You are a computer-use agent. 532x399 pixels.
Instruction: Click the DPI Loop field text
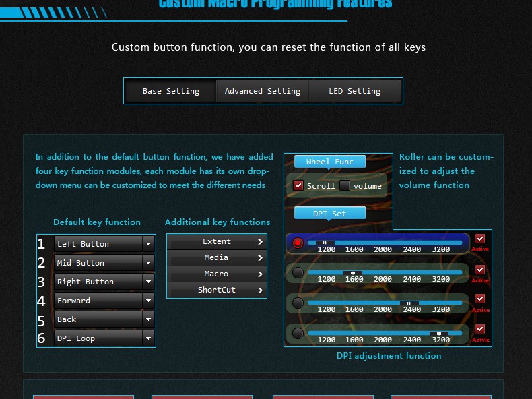76,338
